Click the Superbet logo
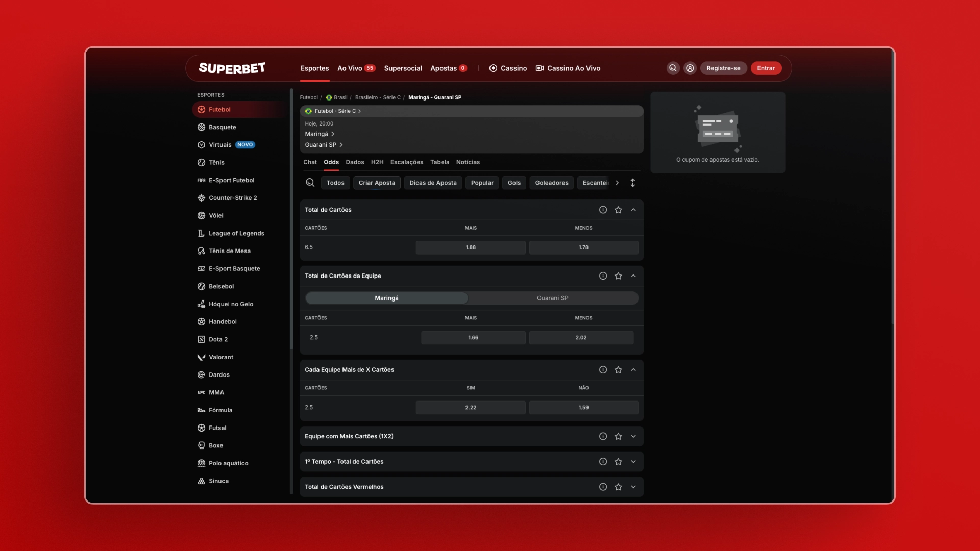This screenshot has height=551, width=980. click(x=232, y=68)
